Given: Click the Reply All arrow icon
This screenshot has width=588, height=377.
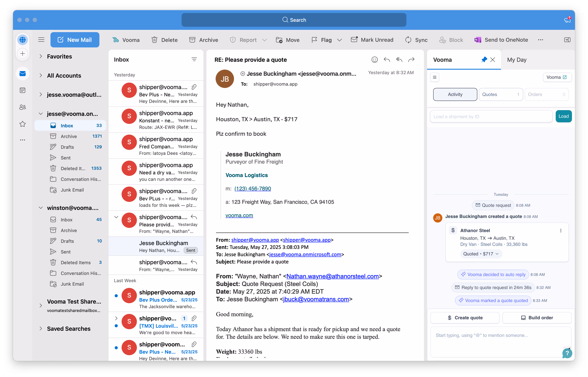Looking at the screenshot, I should (399, 59).
